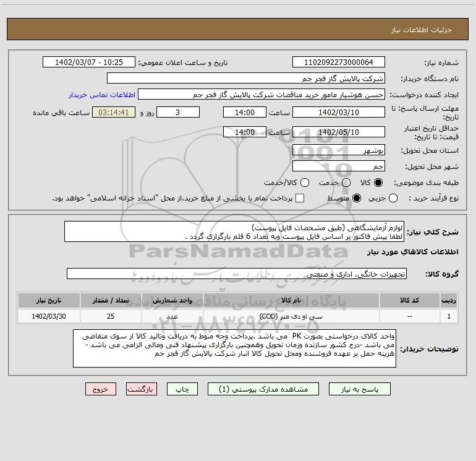Click the price validity date field 1402/05/10

(x=339, y=132)
